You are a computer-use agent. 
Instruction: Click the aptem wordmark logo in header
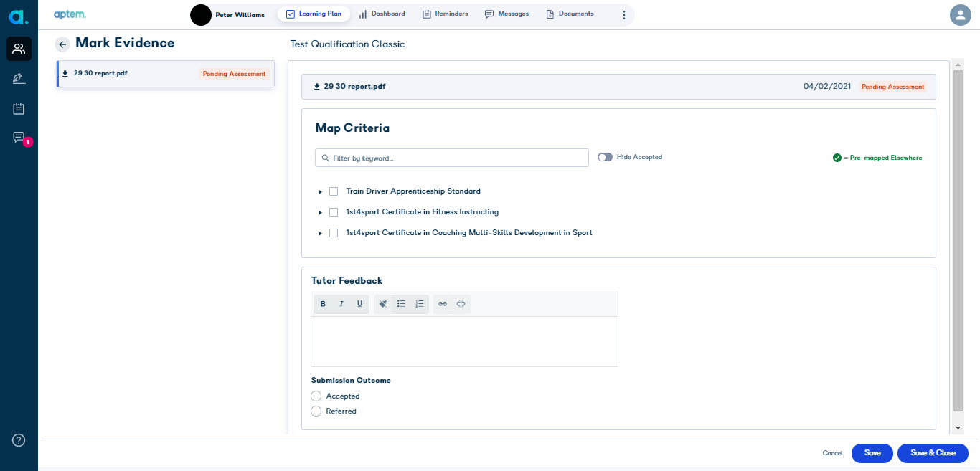click(70, 14)
